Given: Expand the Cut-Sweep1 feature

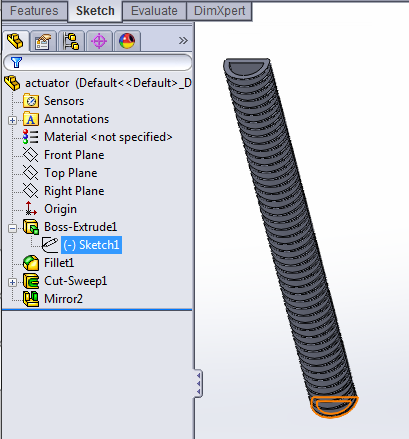Looking at the screenshot, I should click(x=12, y=282).
